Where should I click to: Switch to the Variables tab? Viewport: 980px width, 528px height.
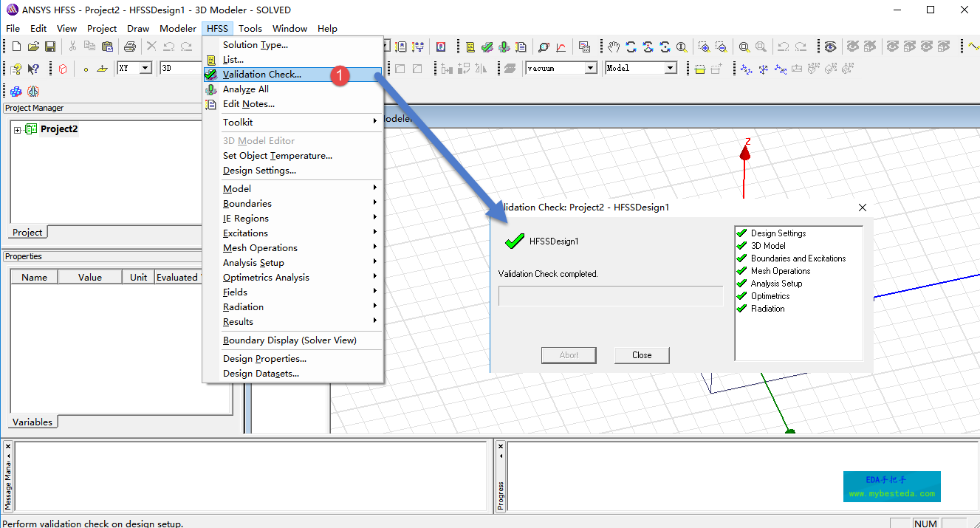pos(32,422)
